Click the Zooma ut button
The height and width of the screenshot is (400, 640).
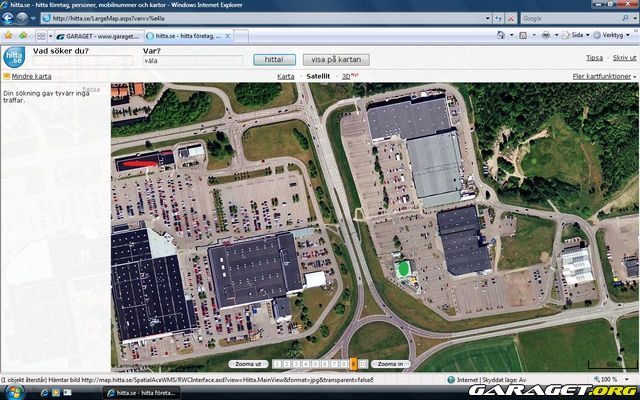(249, 364)
